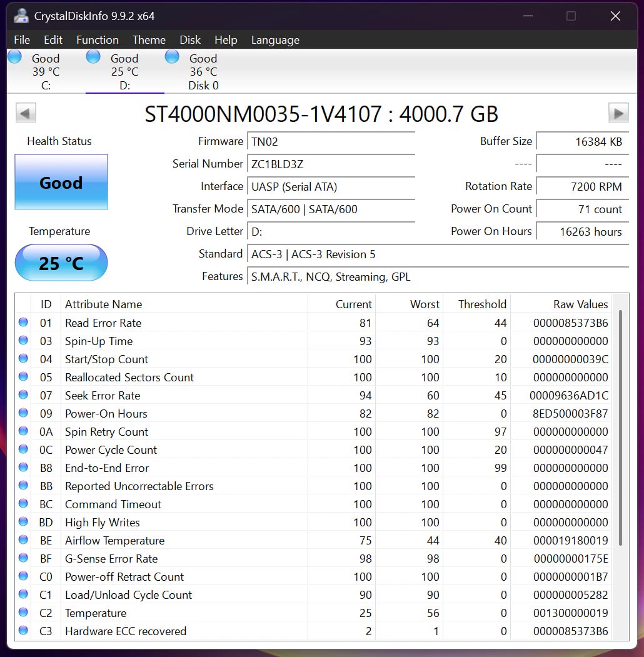Select the 'Good 39 °C C:' disk tab
This screenshot has height=657, width=644.
[46, 71]
